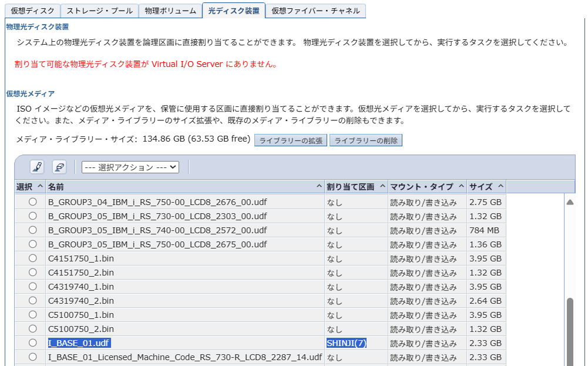Sort by 割り当て区画 column arrow
588x366 pixels.
click(x=382, y=186)
